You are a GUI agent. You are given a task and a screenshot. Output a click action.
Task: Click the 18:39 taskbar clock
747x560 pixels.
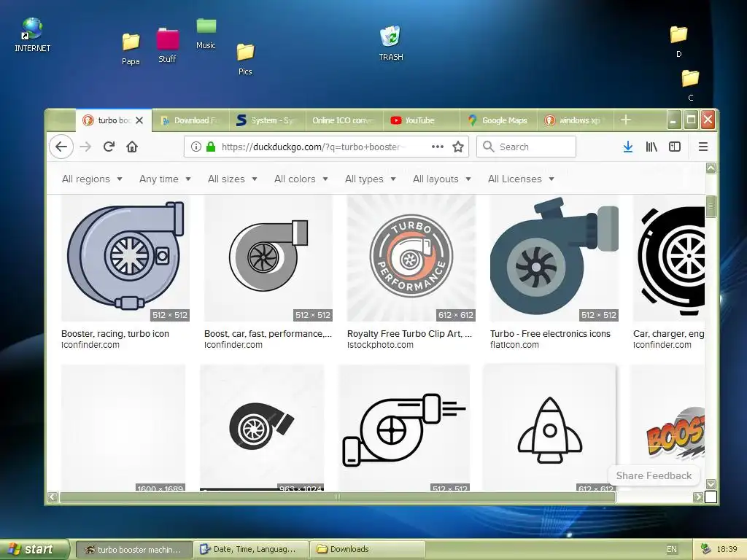pyautogui.click(x=727, y=549)
